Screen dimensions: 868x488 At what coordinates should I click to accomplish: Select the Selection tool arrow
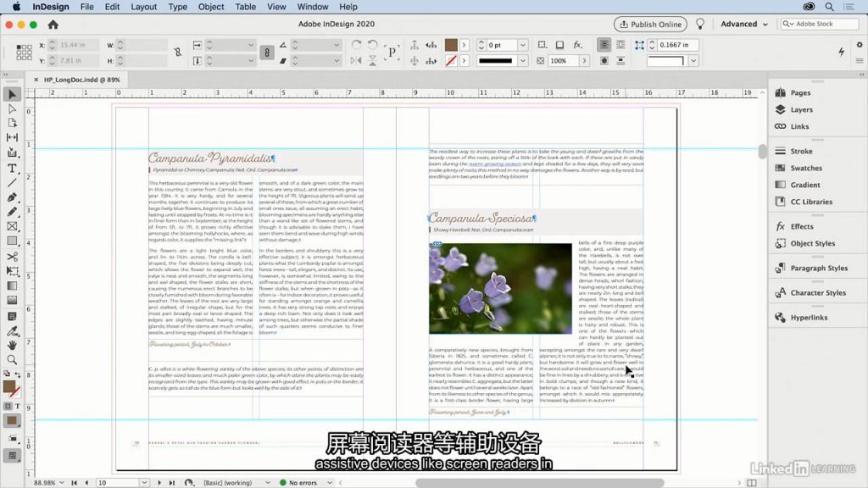tap(12, 95)
